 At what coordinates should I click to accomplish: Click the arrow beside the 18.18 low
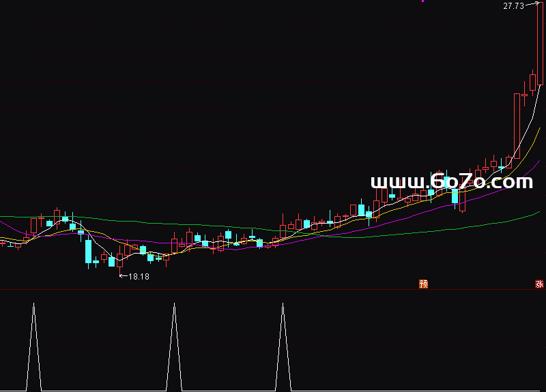pyautogui.click(x=123, y=276)
